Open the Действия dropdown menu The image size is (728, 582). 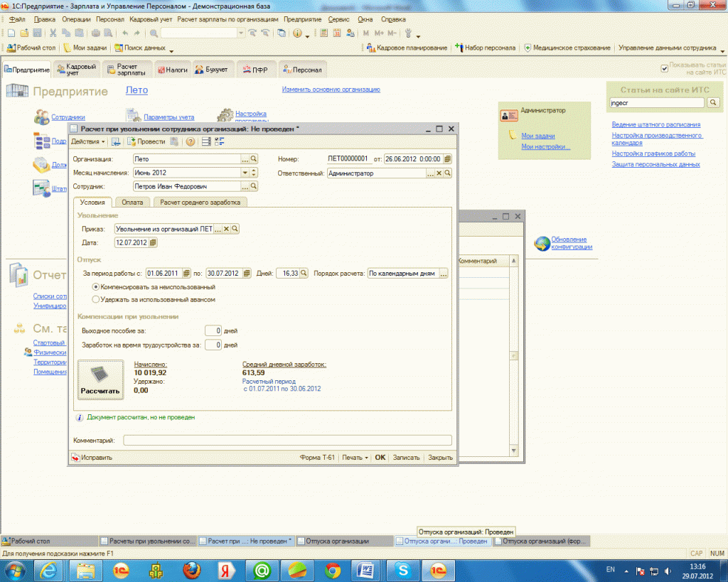coord(89,142)
